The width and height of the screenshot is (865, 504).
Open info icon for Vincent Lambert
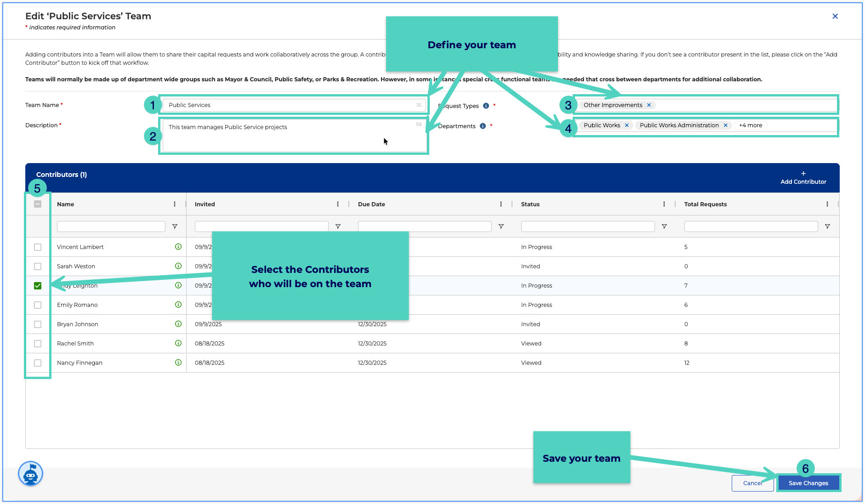click(x=178, y=247)
